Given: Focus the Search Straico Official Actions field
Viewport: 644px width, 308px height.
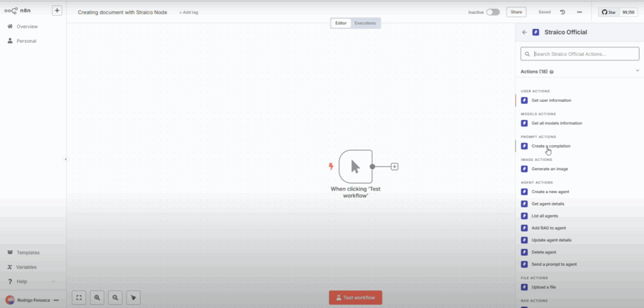Looking at the screenshot, I should (x=580, y=54).
